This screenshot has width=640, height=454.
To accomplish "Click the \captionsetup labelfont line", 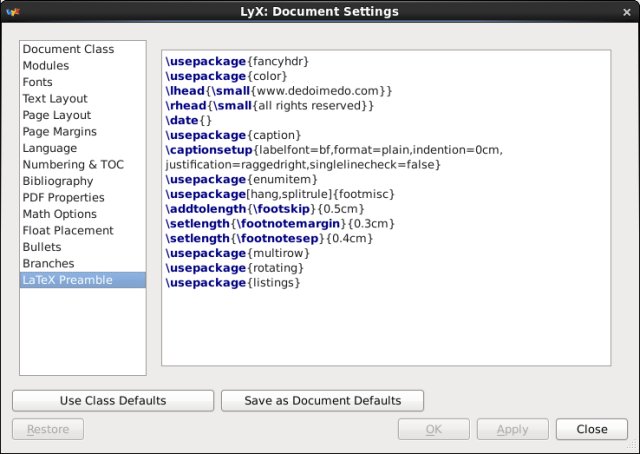I will click(334, 150).
